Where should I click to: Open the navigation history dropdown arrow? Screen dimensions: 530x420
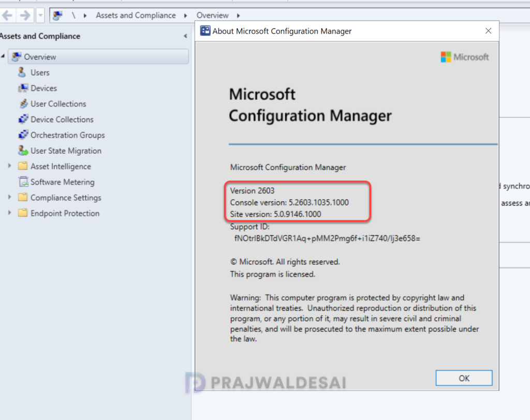[40, 15]
